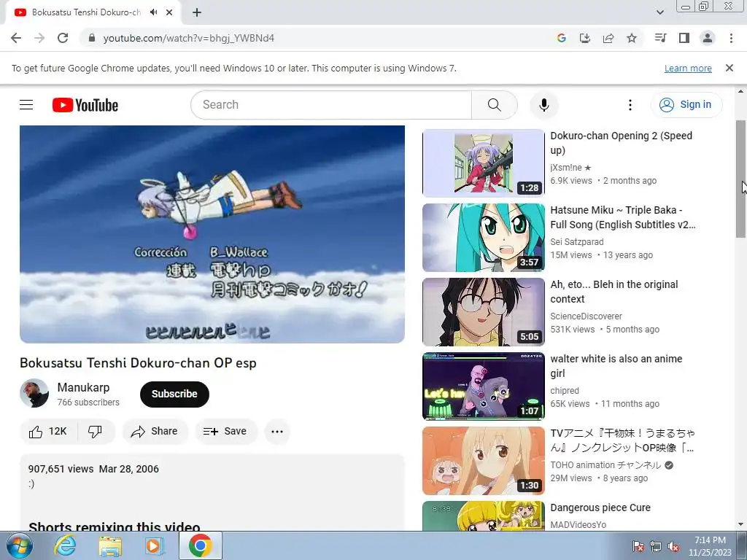Click Sei Satzparad channel name
Image resolution: width=747 pixels, height=560 pixels.
point(577,242)
